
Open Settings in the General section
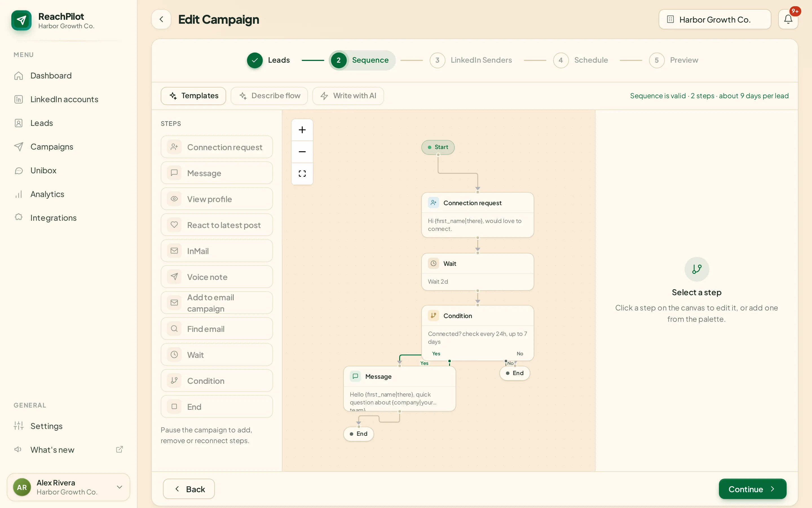[69, 426]
